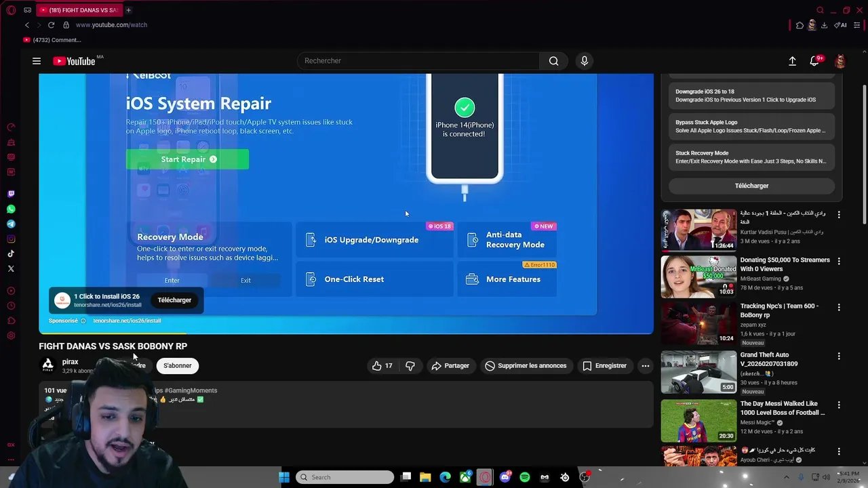The image size is (868, 488).
Task: Open File Explorer from taskbar
Action: 425,477
